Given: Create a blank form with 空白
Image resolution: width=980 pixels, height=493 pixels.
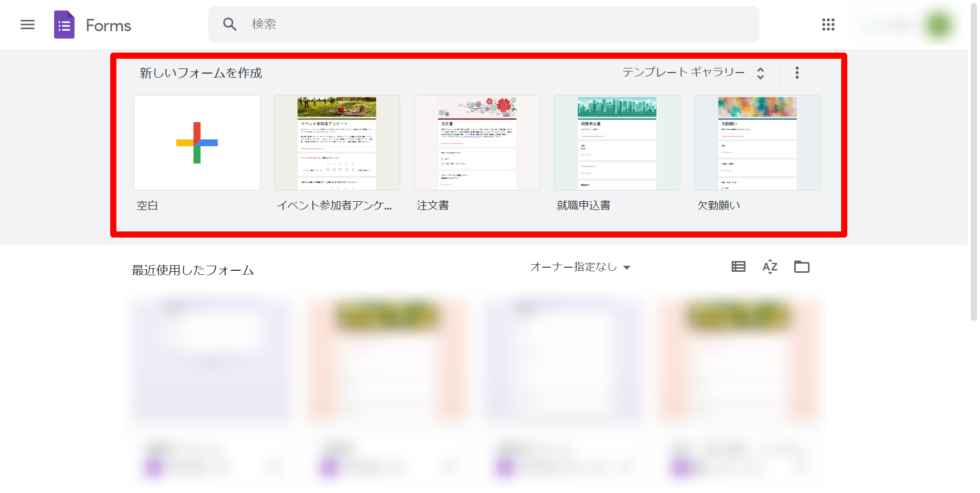Looking at the screenshot, I should point(197,143).
